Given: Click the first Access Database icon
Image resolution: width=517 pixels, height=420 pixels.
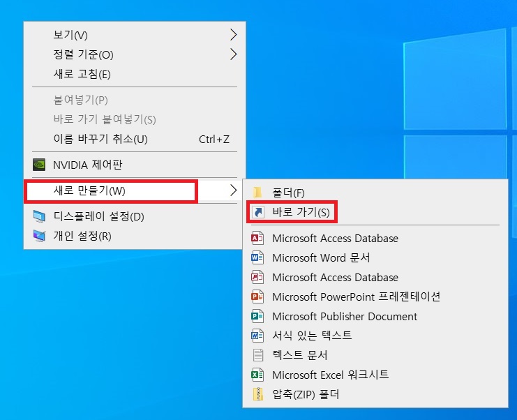Looking at the screenshot, I should [x=257, y=238].
